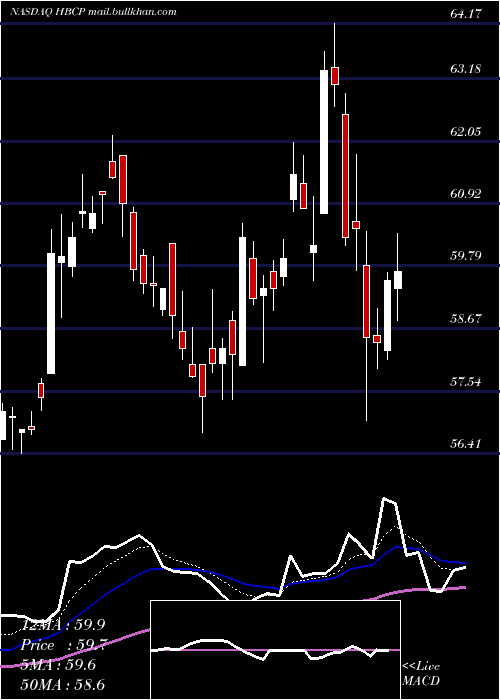Click the tallest white candlestick near 63.18
The width and height of the screenshot is (500, 700).
click(x=324, y=142)
